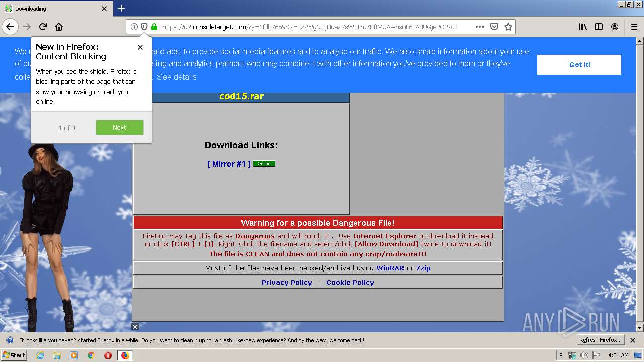
Task: Click the green Online status badge
Action: (264, 164)
